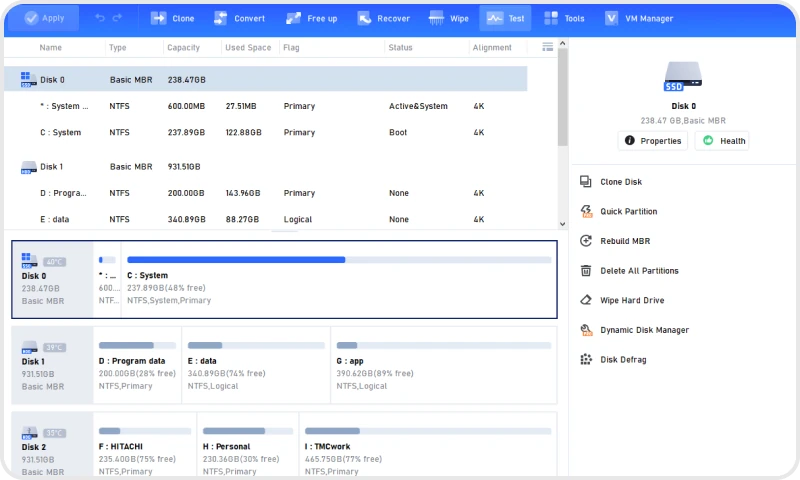The image size is (800, 480).
Task: Click the Dynamic Disk Manager icon
Action: coord(586,330)
